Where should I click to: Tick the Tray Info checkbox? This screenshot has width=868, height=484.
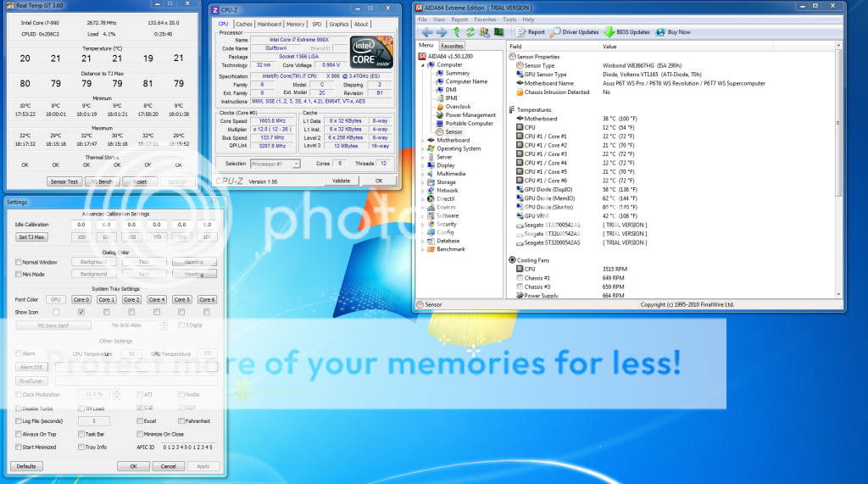pyautogui.click(x=81, y=447)
